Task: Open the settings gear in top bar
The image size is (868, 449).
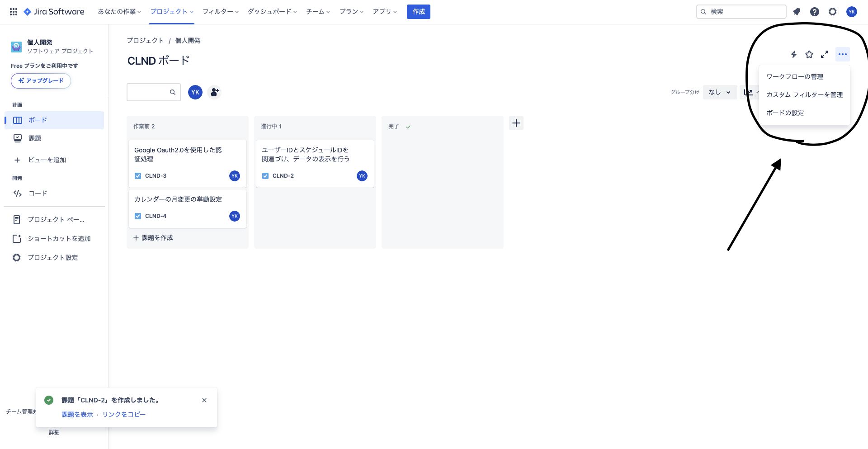Action: click(x=833, y=12)
